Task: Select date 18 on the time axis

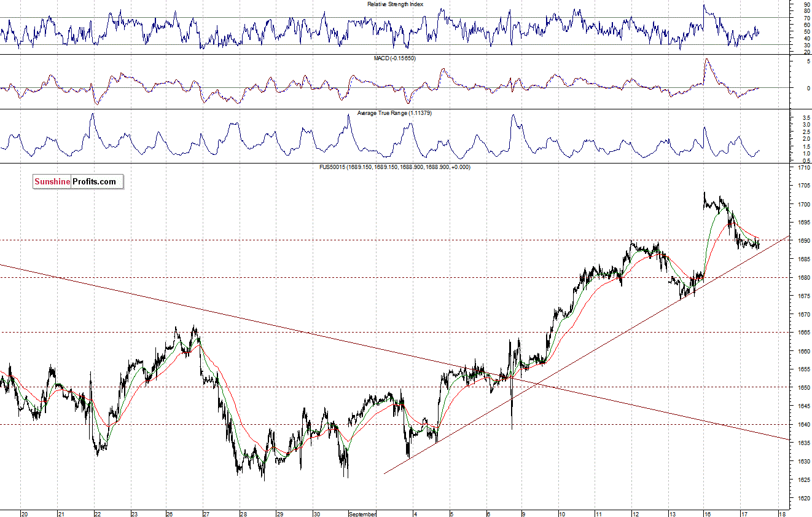Action: [781, 513]
